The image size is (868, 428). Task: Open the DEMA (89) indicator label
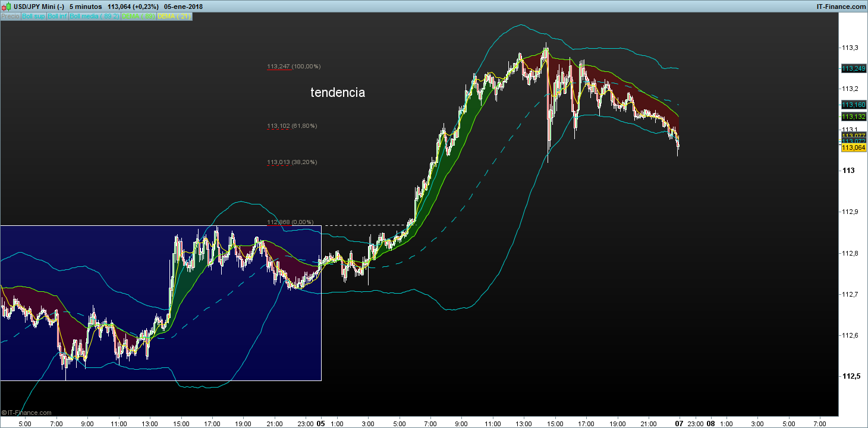tap(139, 17)
